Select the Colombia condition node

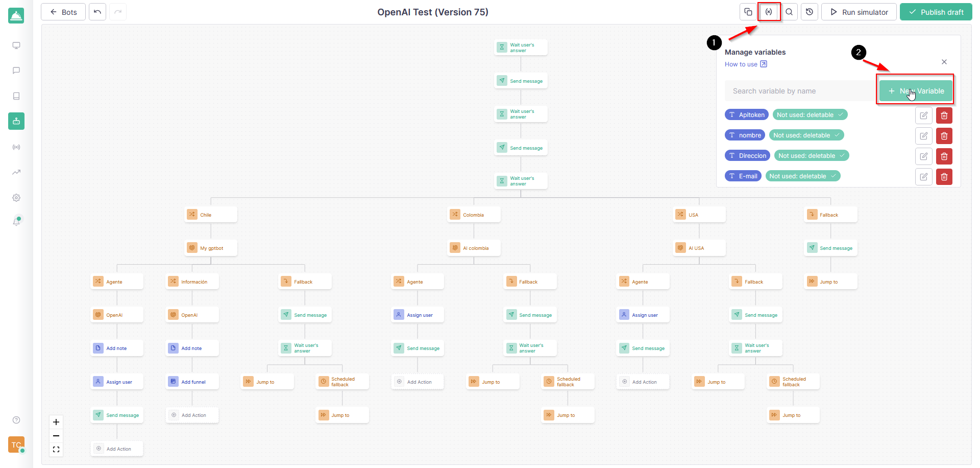click(x=474, y=215)
